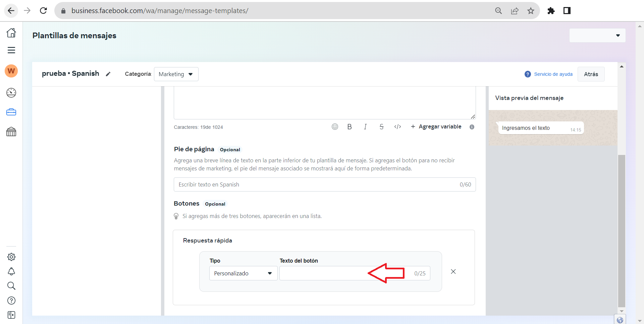Focus the Texto del botón field
Viewport: 644px width, 324px height.
point(355,273)
